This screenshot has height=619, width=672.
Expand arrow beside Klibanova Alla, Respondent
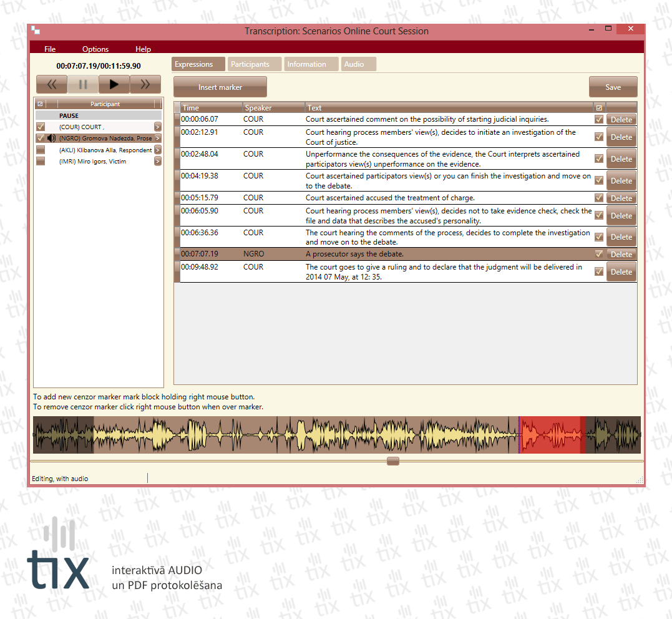(157, 150)
